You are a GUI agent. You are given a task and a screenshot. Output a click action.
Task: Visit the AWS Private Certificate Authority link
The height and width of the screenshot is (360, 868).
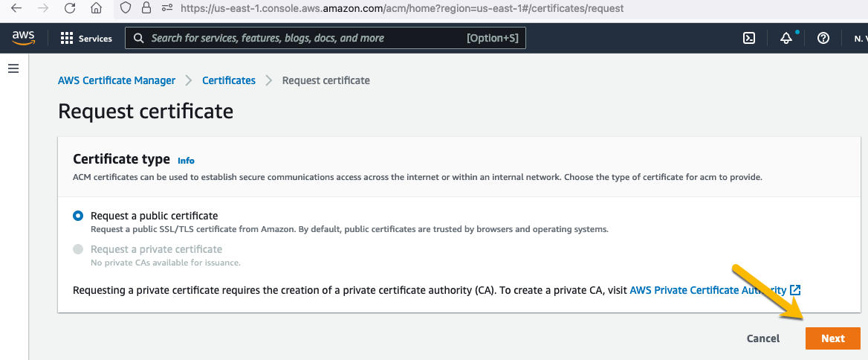(x=708, y=290)
